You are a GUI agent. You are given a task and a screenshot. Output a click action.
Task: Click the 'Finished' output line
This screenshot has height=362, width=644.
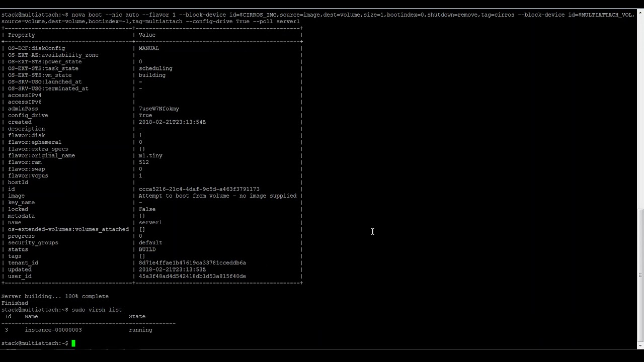[15, 303]
